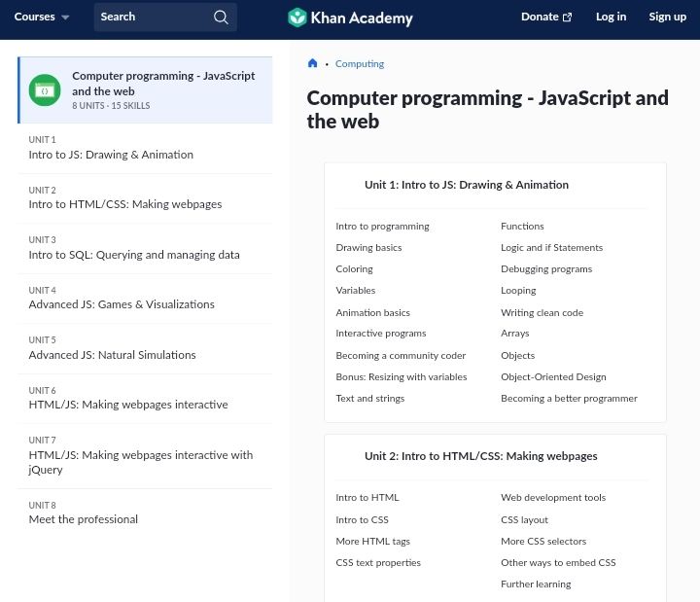Select Unit 2 Intro to HTML/CSS in sidebar
This screenshot has width=700, height=602.
pos(124,204)
